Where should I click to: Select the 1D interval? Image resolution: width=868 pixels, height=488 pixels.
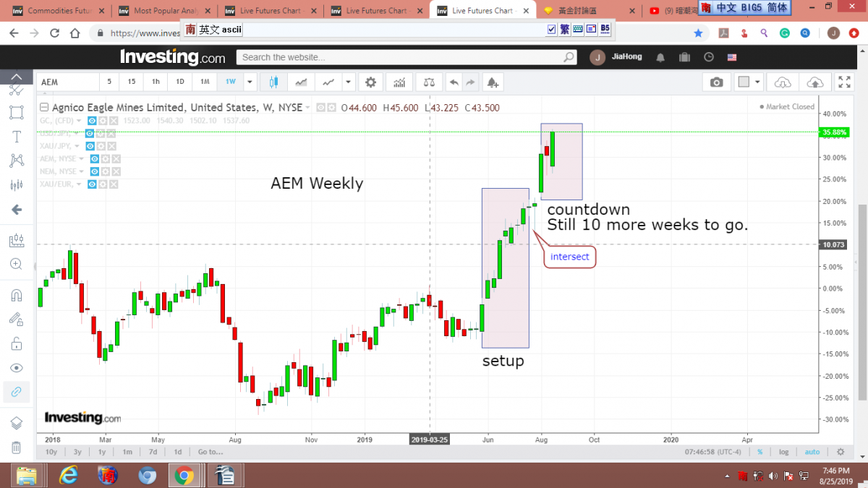pos(180,82)
